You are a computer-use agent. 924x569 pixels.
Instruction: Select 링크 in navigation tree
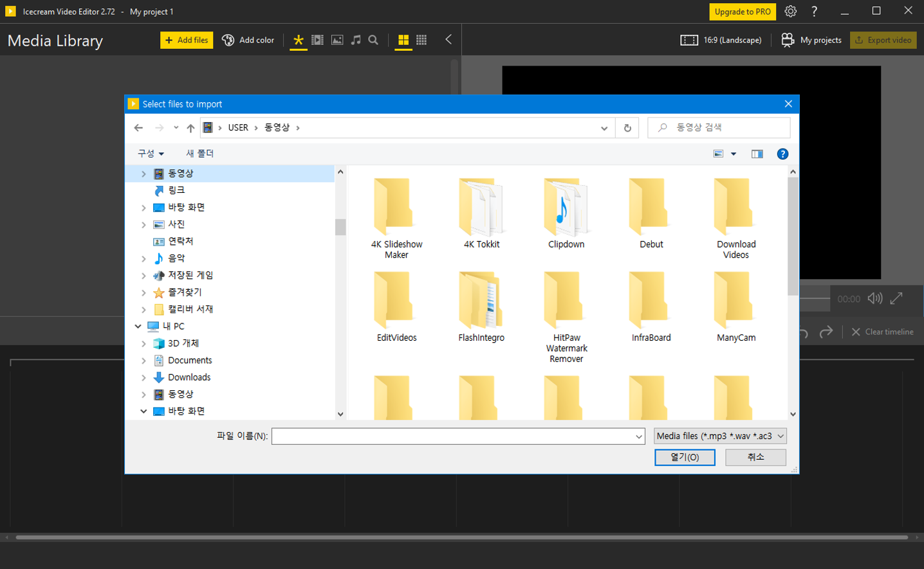point(177,190)
